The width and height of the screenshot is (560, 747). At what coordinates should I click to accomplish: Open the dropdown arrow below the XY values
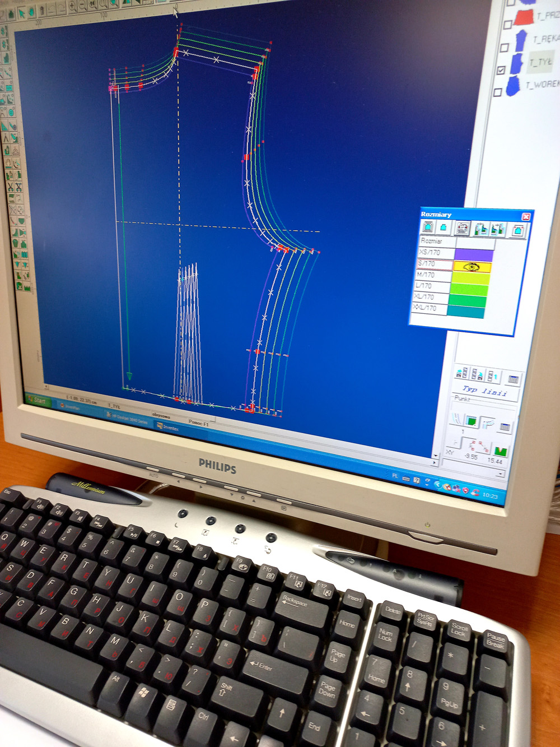tap(501, 474)
